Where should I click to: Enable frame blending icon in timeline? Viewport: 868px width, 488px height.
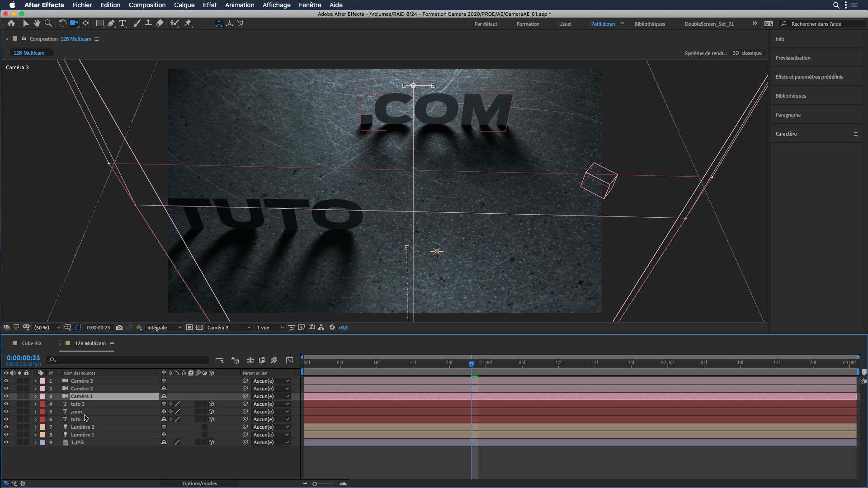point(262,360)
